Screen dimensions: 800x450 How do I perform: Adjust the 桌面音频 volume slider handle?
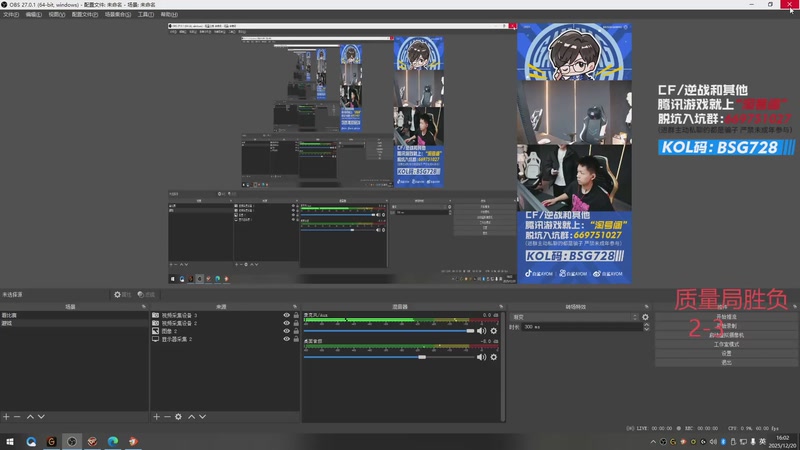422,357
